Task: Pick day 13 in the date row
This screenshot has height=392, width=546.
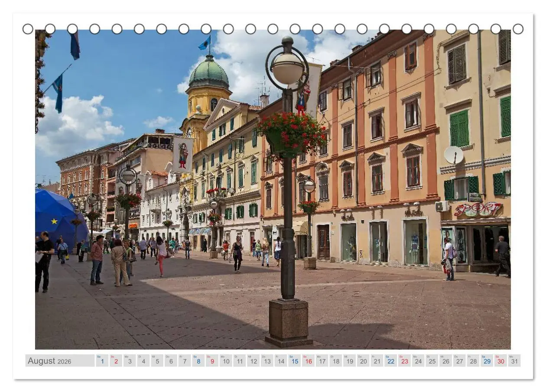Action: tap(267, 360)
